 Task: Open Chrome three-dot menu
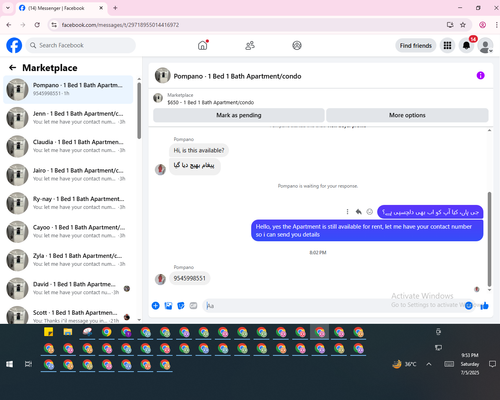[x=496, y=25]
